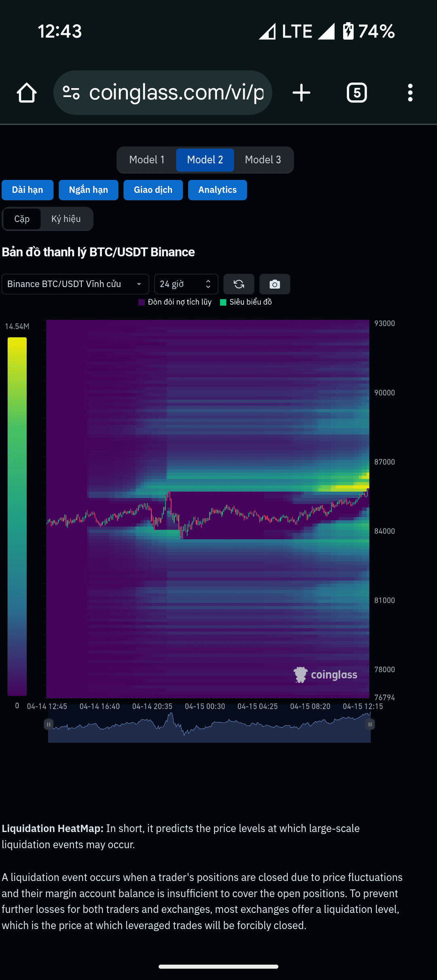Open browser three-dot menu
This screenshot has width=437, height=980.
[410, 93]
